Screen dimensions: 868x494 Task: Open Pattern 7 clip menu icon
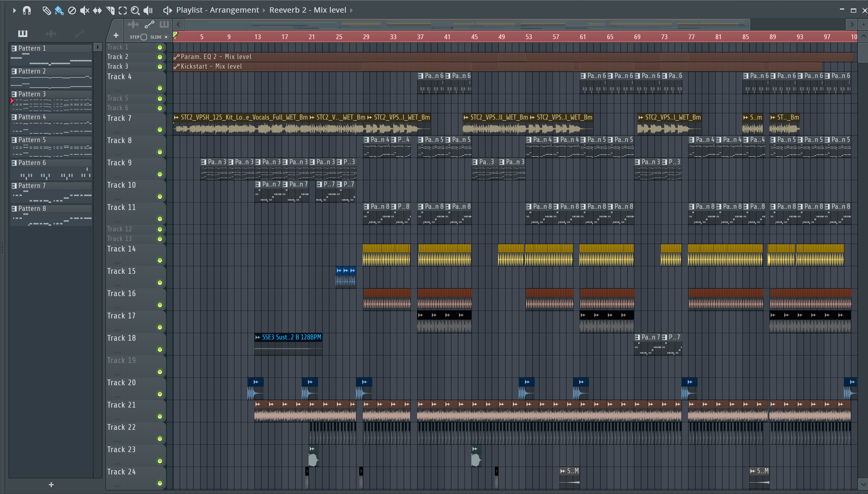(x=14, y=186)
